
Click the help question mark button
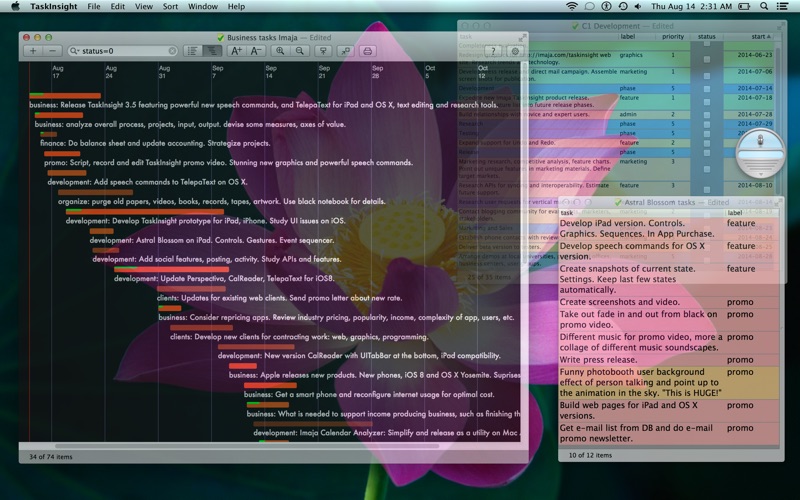tap(492, 50)
